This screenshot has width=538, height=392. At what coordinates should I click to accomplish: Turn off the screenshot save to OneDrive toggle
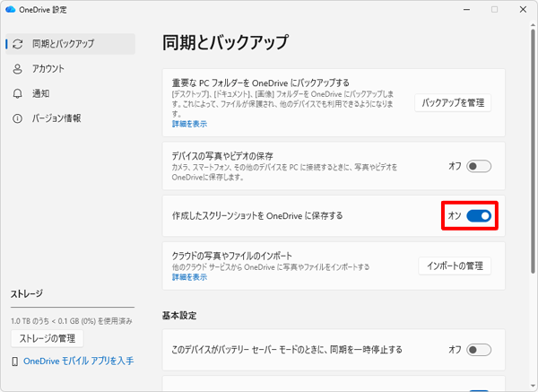pyautogui.click(x=479, y=216)
